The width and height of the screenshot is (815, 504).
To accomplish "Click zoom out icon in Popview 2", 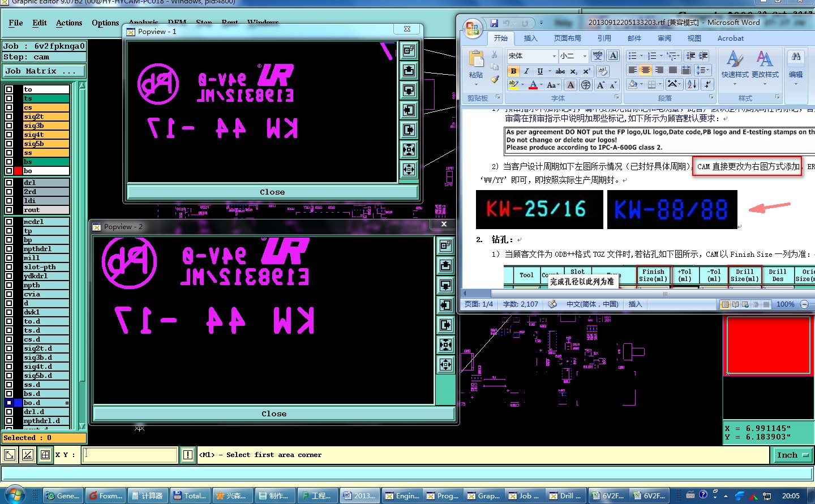I will pyautogui.click(x=446, y=364).
